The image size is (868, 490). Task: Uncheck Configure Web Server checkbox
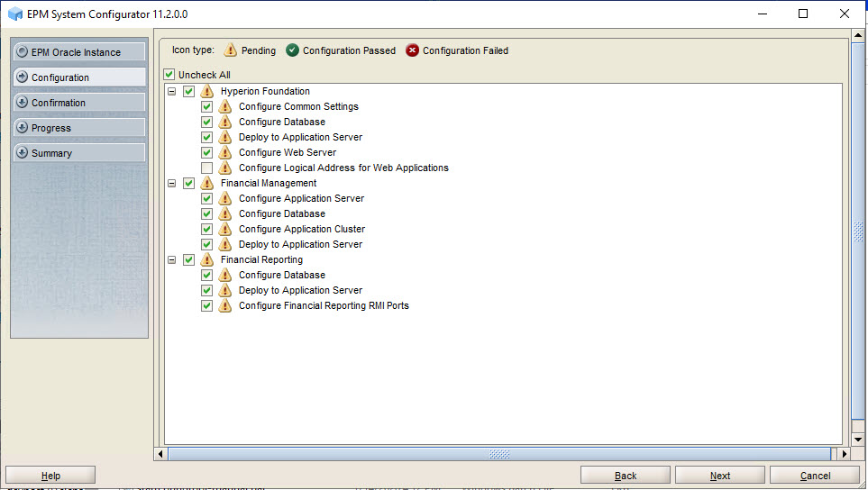(207, 152)
